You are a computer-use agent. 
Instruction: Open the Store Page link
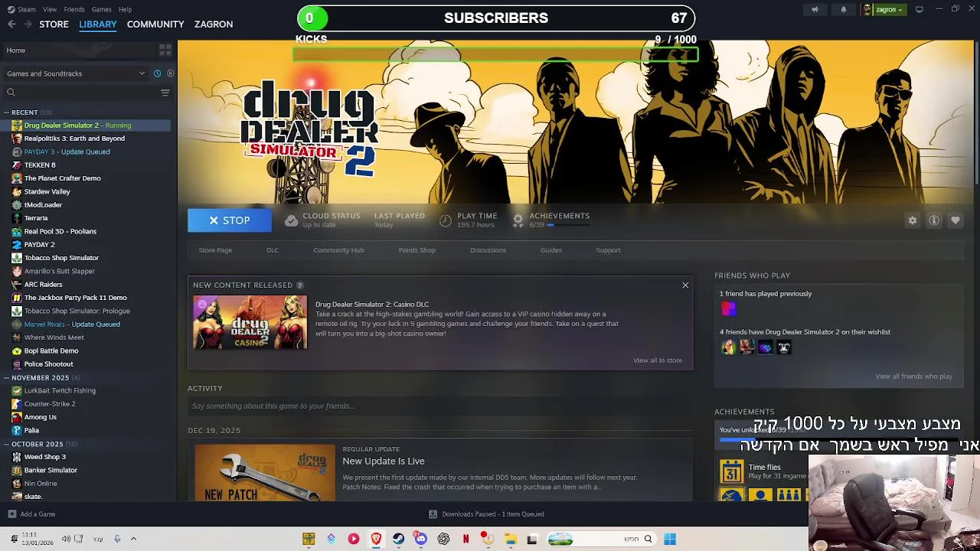(x=215, y=250)
